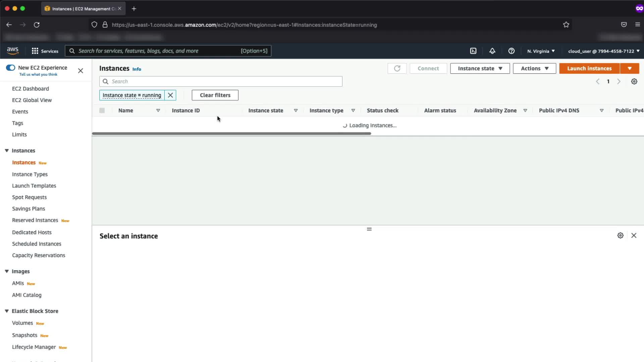The image size is (644, 362).
Task: Check the select-all instances checkbox
Action: point(102,111)
